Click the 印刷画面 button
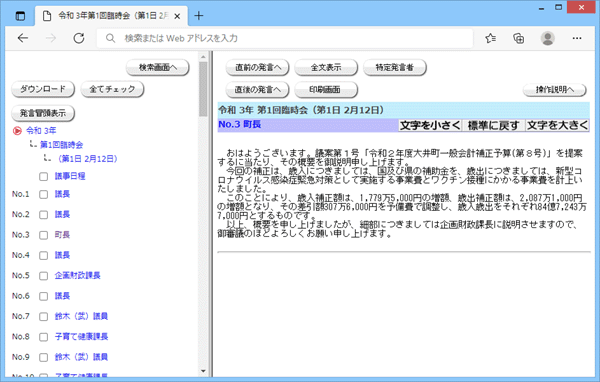The image size is (600, 382). point(326,90)
